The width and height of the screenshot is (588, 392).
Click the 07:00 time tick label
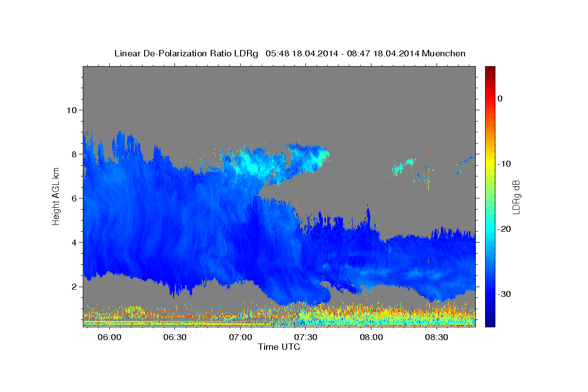coord(241,338)
